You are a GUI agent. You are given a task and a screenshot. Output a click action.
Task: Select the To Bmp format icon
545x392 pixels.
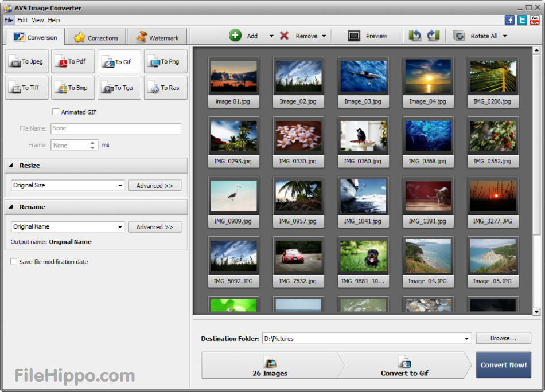click(73, 87)
